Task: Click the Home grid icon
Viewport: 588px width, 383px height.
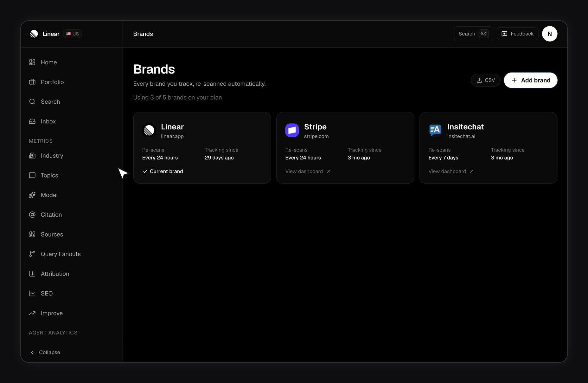Action: tap(32, 62)
